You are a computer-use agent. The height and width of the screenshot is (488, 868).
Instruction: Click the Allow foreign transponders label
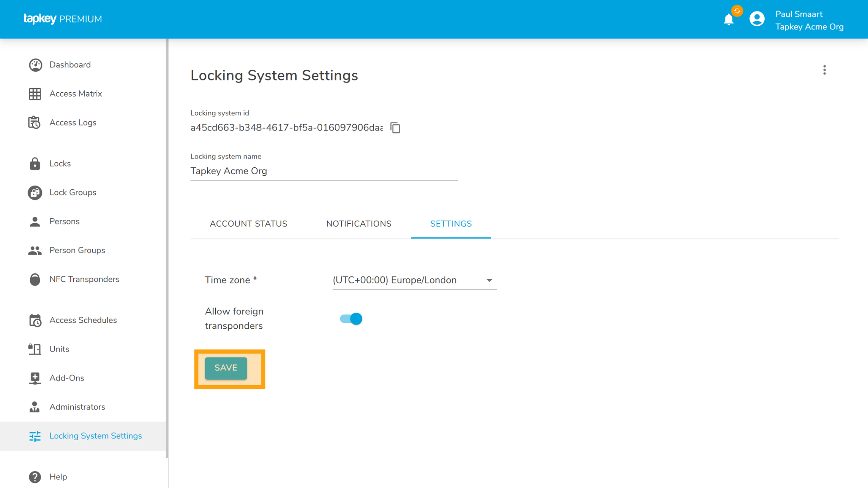234,319
